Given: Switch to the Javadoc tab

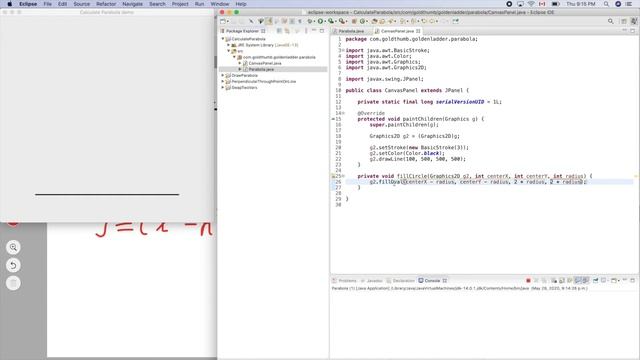Looking at the screenshot, I should [x=371, y=281].
